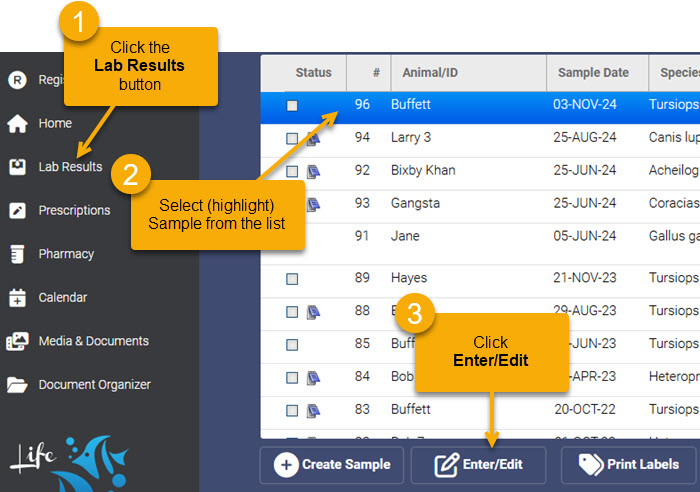Sort by the Status column header

coord(313,73)
